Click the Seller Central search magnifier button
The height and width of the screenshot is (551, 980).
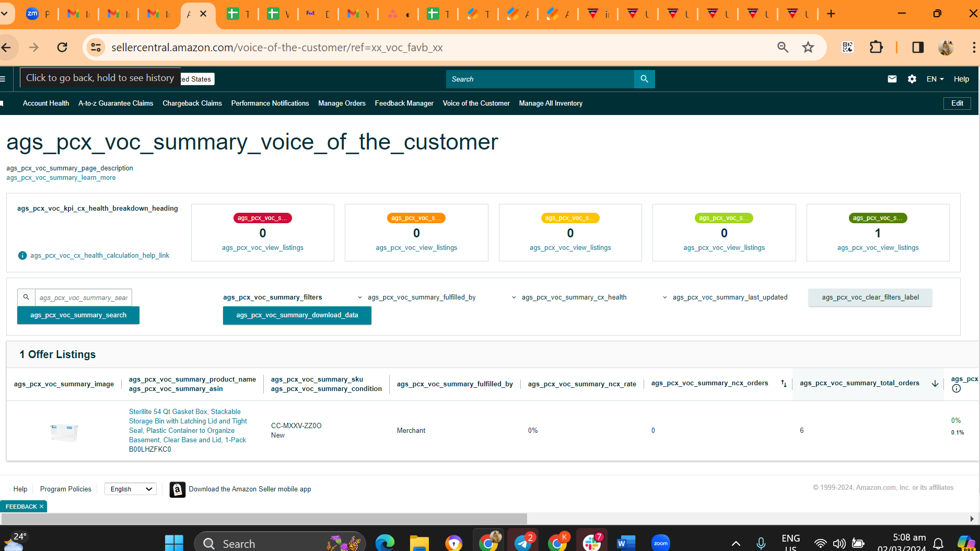coord(644,79)
